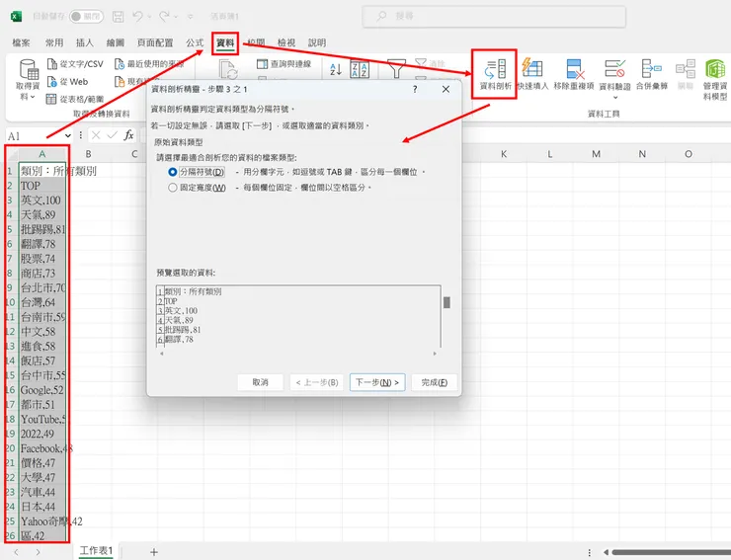Close the 資料剖析精靈 wizard dialog
This screenshot has width=731, height=560.
[x=446, y=89]
